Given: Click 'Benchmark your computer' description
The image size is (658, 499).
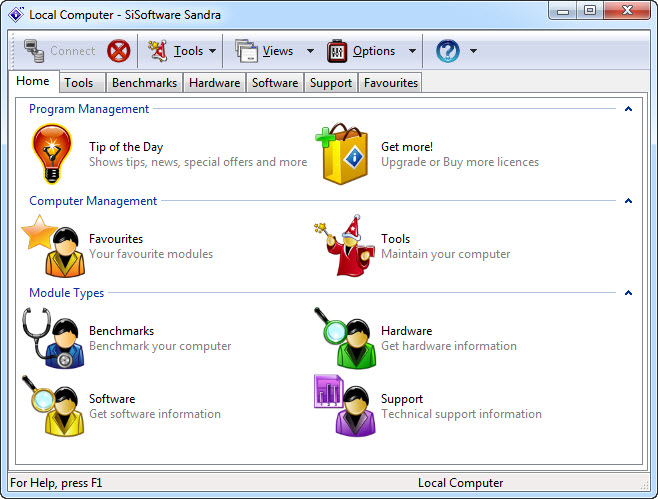Looking at the screenshot, I should point(160,346).
